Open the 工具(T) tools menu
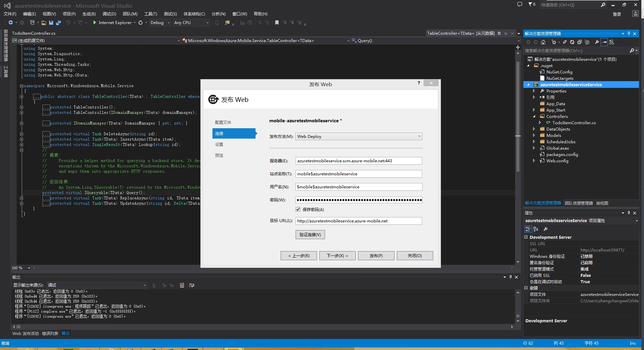 (151, 14)
